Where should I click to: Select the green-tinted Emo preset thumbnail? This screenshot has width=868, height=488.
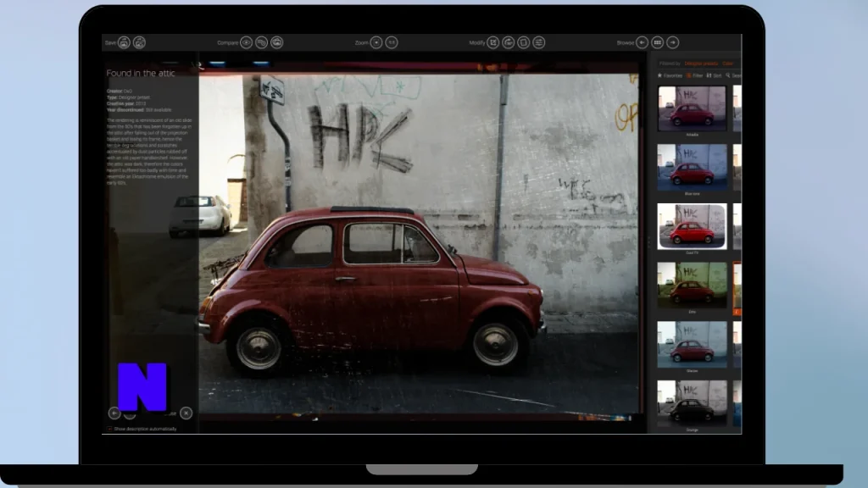[x=692, y=286]
